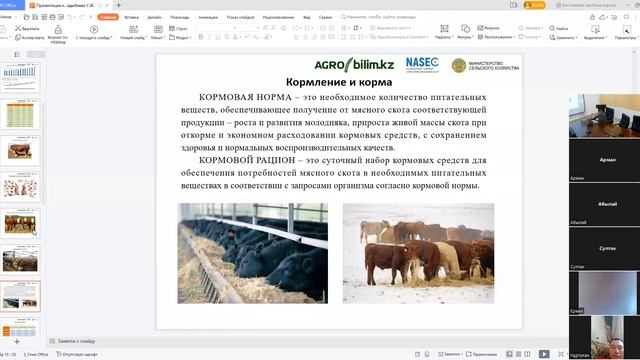The height and width of the screenshot is (360, 640).
Task: Open Заменить replace dropdown
Action: click(563, 38)
